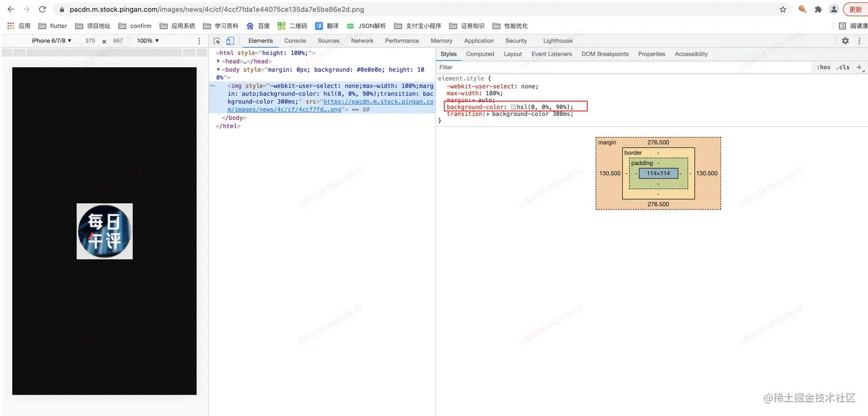Viewport: 868px width, 416px height.
Task: Click the 每日午评 image in device preview
Action: (x=104, y=231)
